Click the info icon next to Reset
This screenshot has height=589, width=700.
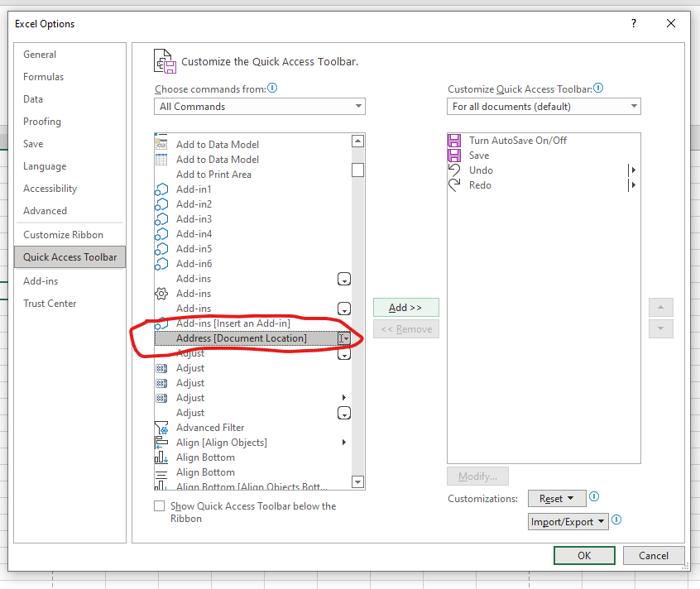(x=594, y=496)
